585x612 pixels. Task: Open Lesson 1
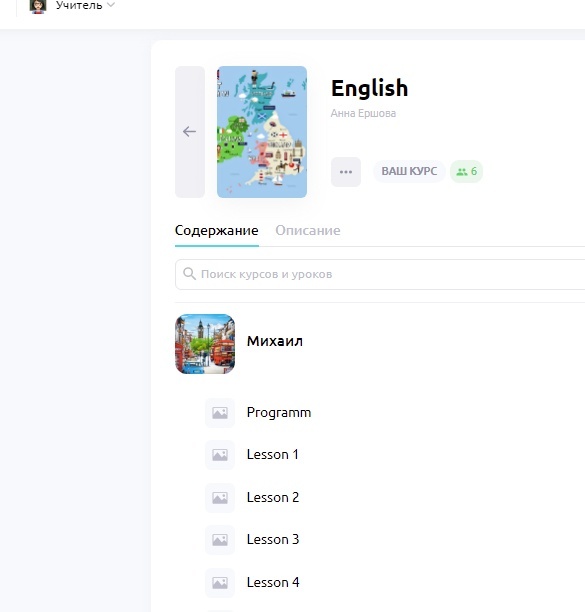pyautogui.click(x=273, y=455)
